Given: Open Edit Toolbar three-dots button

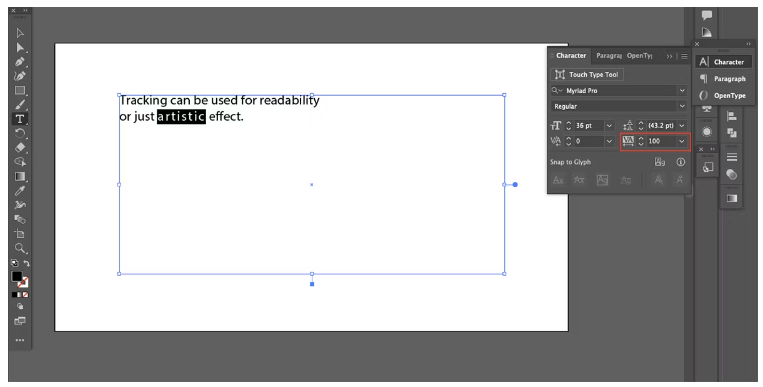Looking at the screenshot, I should (x=20, y=340).
